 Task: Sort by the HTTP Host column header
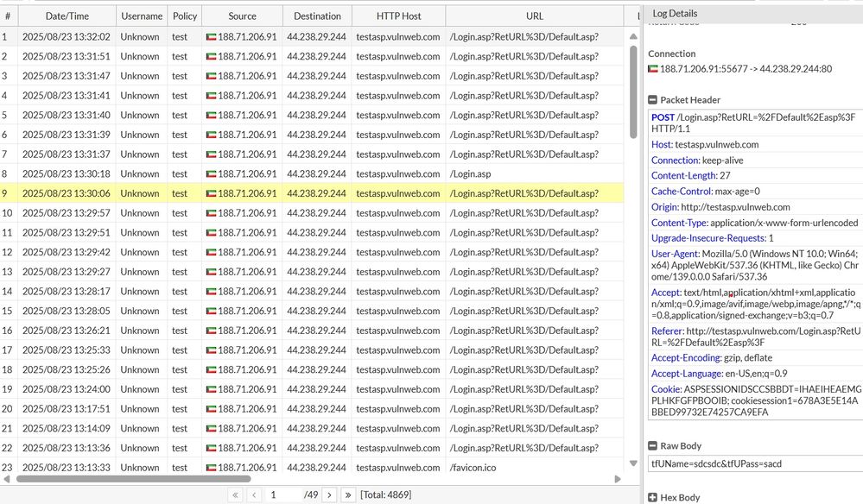click(399, 16)
